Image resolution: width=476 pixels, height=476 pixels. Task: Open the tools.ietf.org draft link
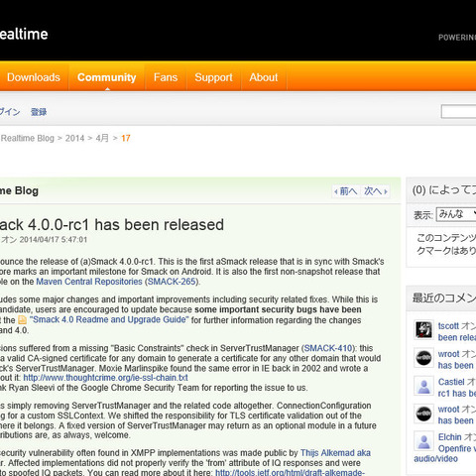[290, 472]
